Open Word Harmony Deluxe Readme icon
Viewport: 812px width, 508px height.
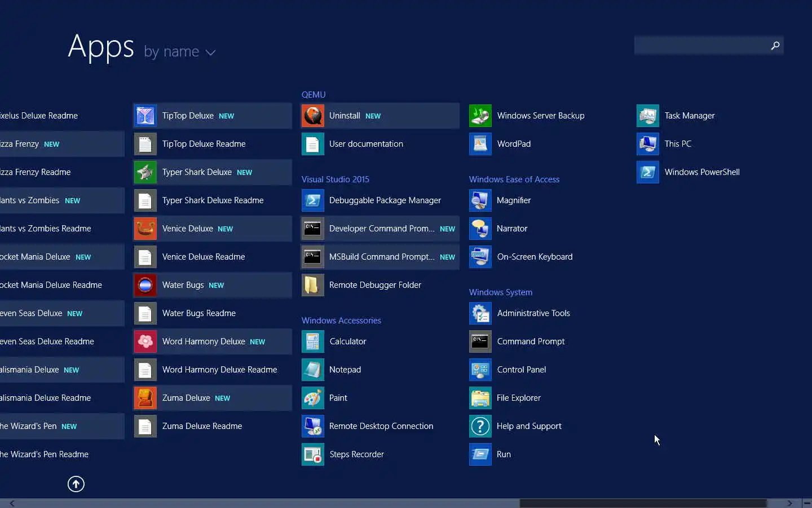145,370
